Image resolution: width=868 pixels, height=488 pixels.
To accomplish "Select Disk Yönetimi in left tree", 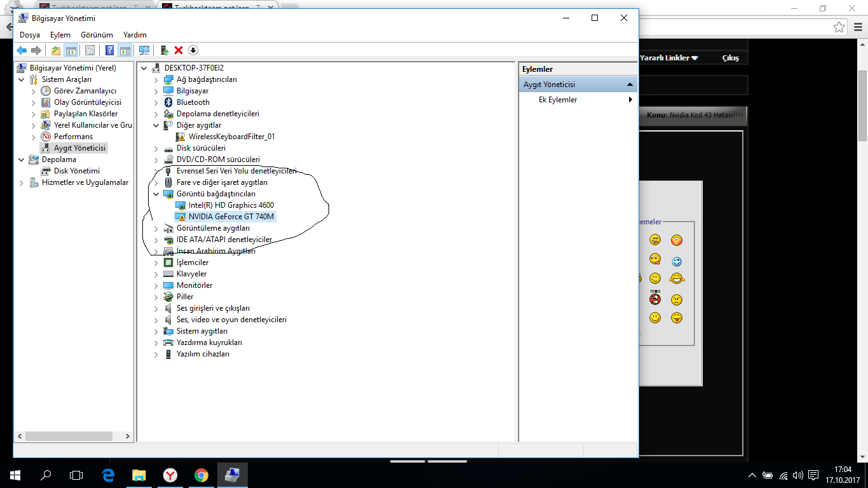I will pos(77,171).
